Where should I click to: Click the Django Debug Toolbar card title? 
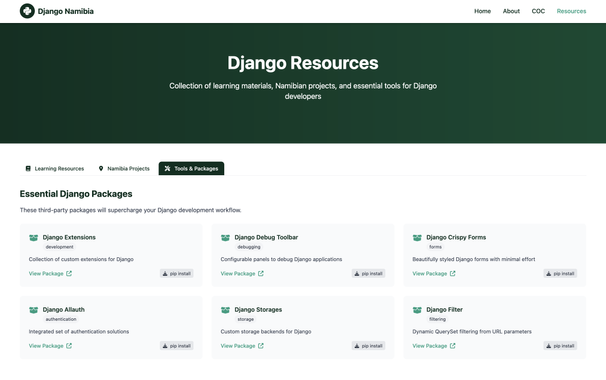click(x=266, y=237)
